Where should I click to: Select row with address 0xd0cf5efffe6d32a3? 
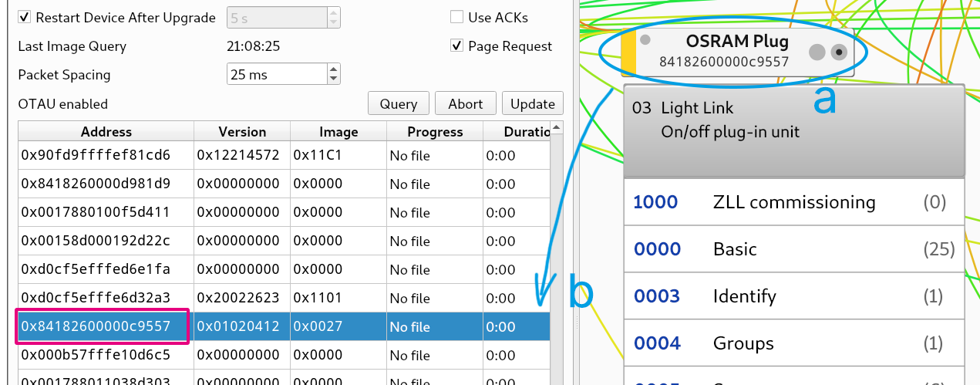[284, 298]
